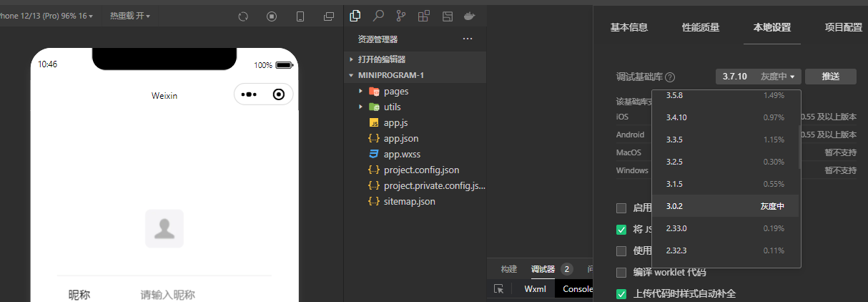Select version 2.32.3 in the list
Image resolution: width=868 pixels, height=302 pixels.
724,250
